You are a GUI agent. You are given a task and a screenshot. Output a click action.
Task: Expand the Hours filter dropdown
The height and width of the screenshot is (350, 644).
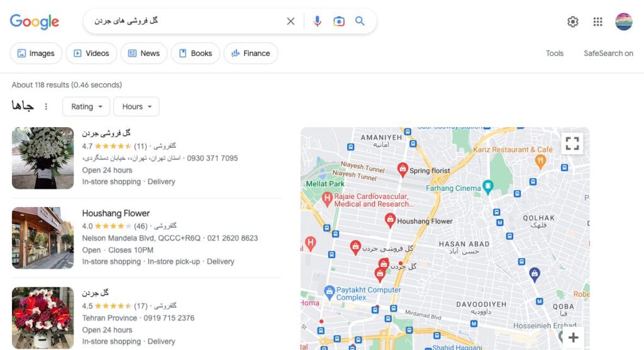tap(136, 106)
